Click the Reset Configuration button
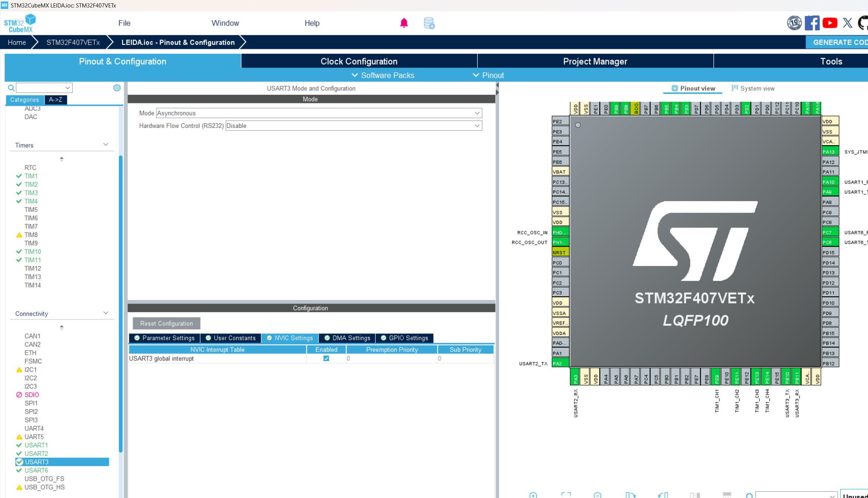The image size is (868, 498). click(x=166, y=323)
